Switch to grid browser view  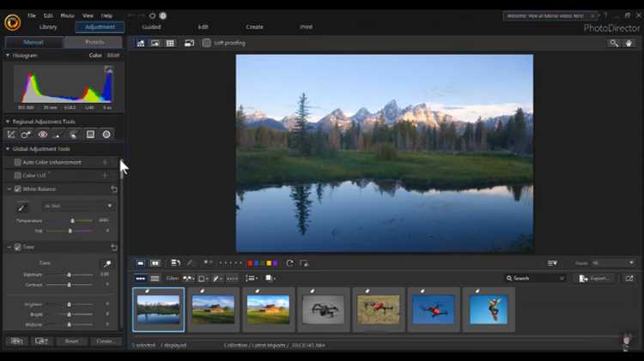point(170,43)
